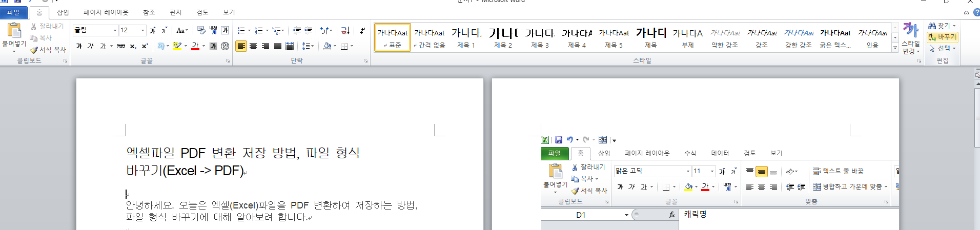Open the numbering list dropdown in Word
The image size is (980, 230).
[x=267, y=30]
